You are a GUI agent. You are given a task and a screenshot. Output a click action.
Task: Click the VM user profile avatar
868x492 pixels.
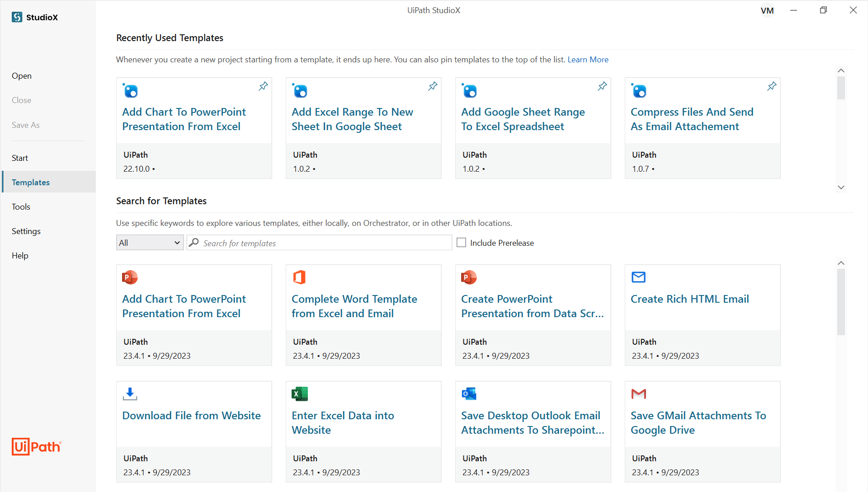coord(767,10)
